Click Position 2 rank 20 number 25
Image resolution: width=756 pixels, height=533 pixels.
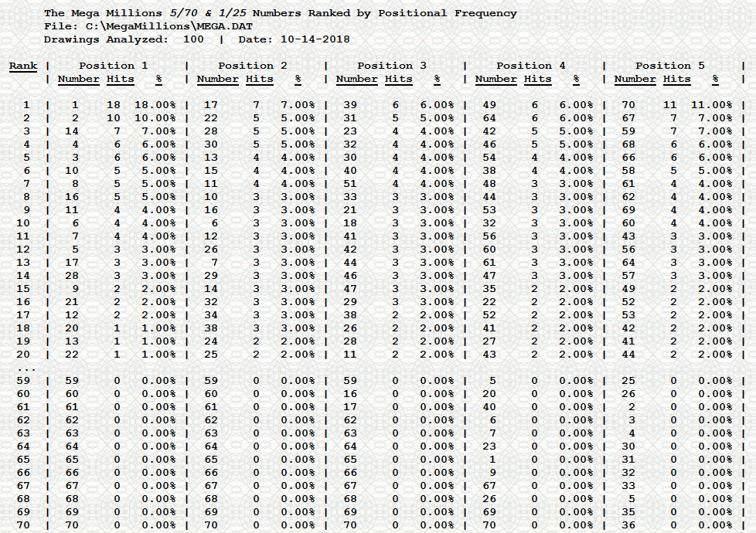point(211,355)
